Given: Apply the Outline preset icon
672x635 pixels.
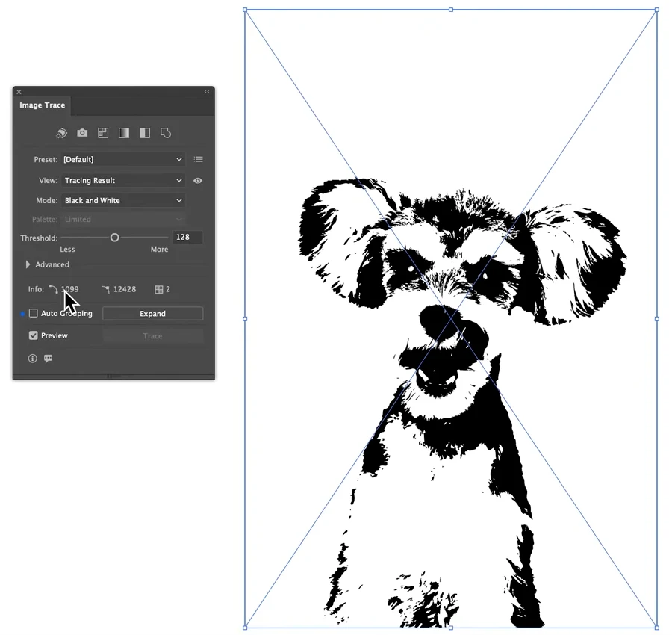Looking at the screenshot, I should tap(166, 133).
